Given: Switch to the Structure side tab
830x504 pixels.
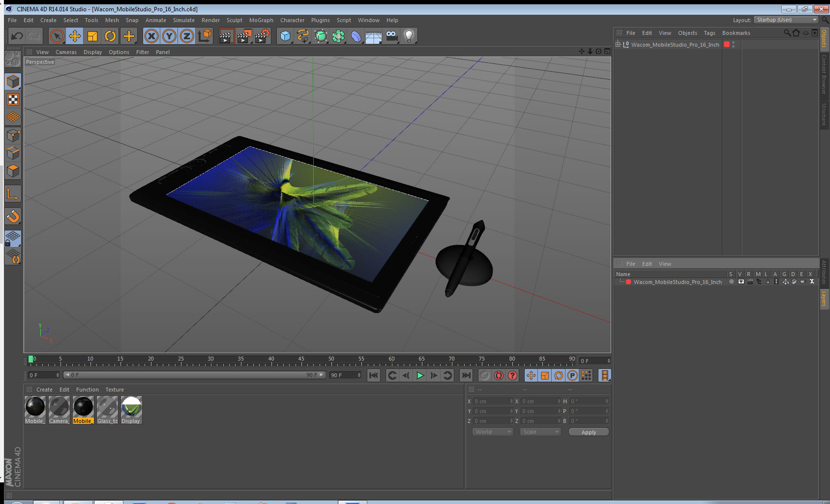Looking at the screenshot, I should click(x=824, y=114).
